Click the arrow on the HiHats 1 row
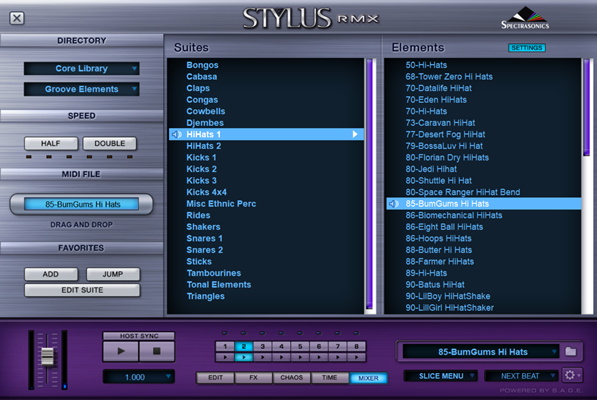The height and width of the screenshot is (400, 597). click(x=355, y=134)
